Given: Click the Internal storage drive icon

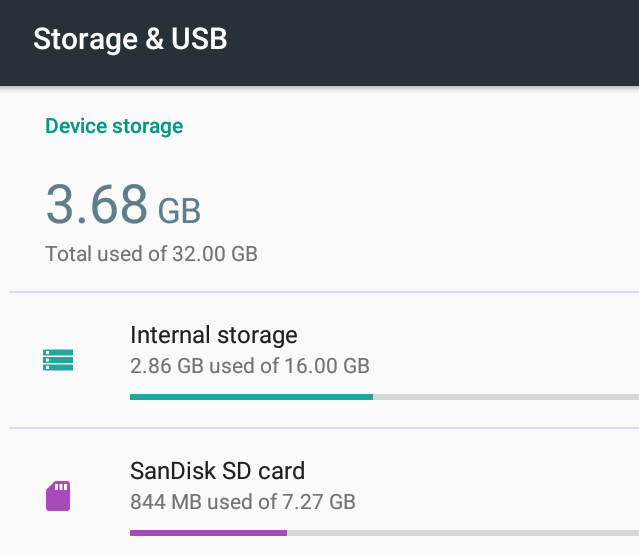Looking at the screenshot, I should (x=58, y=360).
